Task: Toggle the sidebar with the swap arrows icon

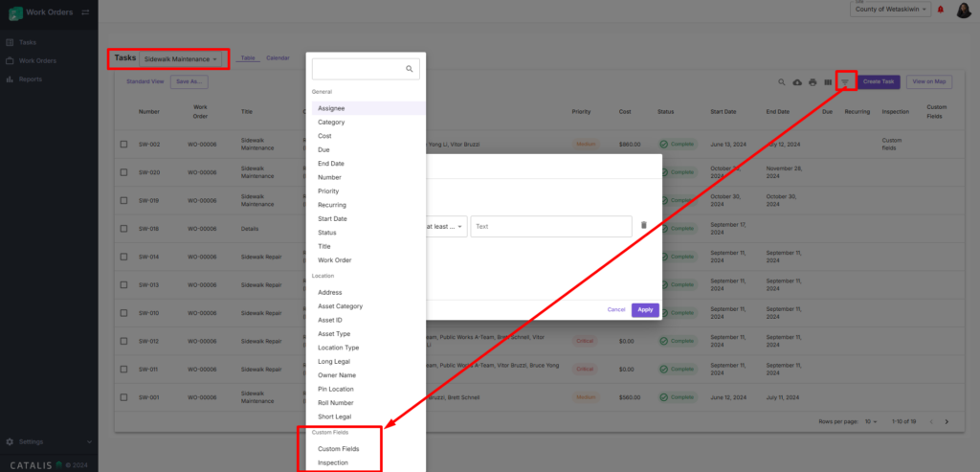Action: [85, 11]
